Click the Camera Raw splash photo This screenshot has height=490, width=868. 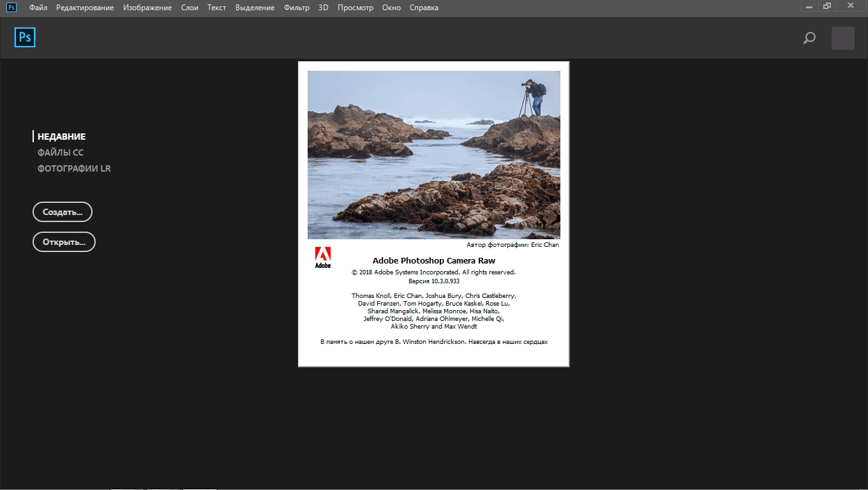click(x=434, y=154)
